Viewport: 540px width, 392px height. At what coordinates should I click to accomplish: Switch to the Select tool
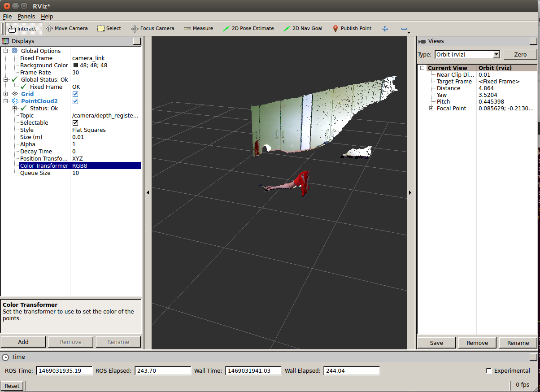109,28
